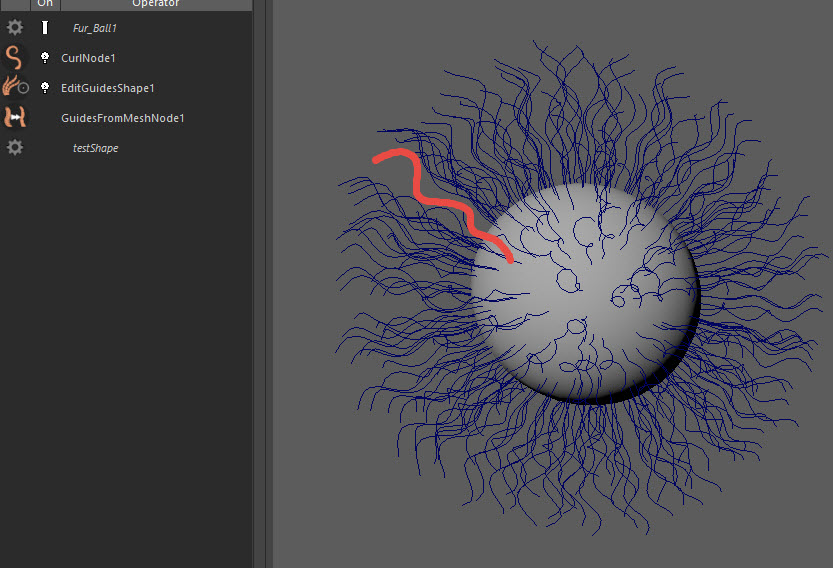Select the testShape mesh entry
Screen dimensions: 833x568
pyautogui.click(x=96, y=149)
